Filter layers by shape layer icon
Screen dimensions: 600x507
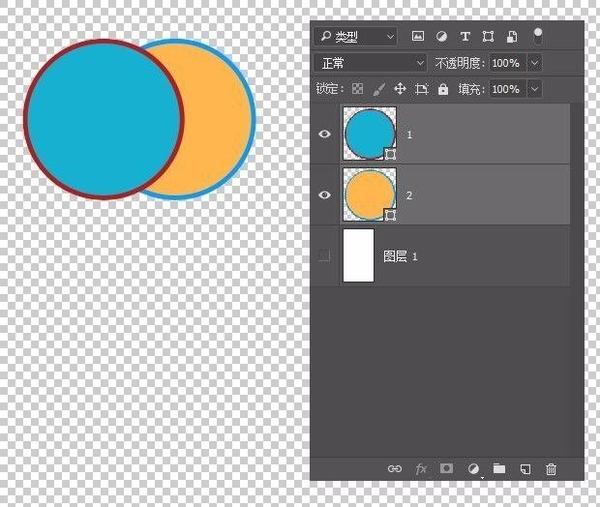[x=488, y=36]
